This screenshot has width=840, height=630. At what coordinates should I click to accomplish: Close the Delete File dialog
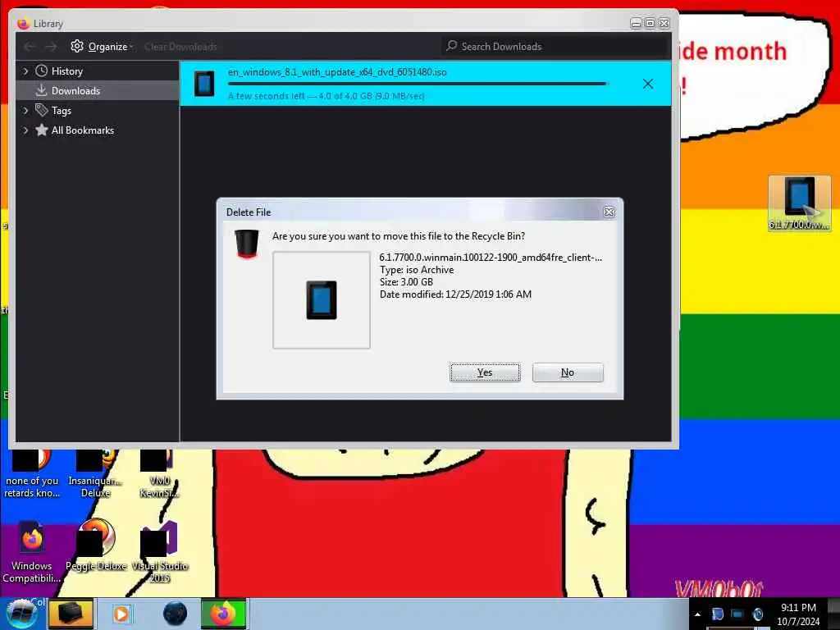tap(609, 212)
